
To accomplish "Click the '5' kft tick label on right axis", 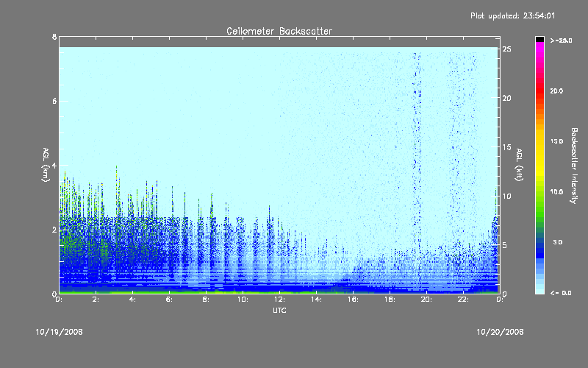I will pyautogui.click(x=505, y=245).
